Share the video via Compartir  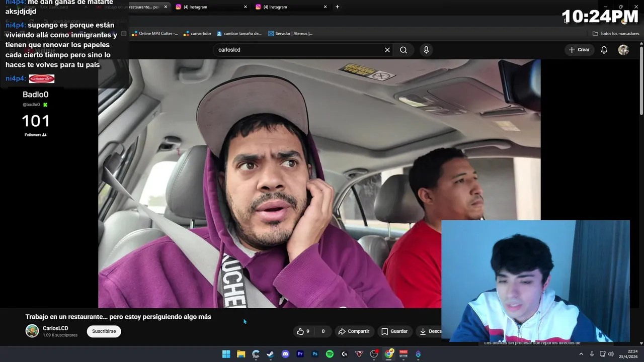[x=354, y=331]
